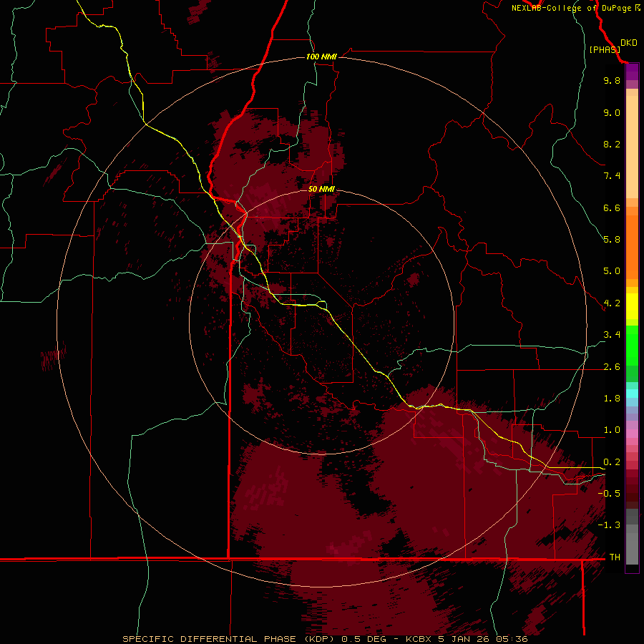
Task: Click the 5.0 scale value
Action: 612,271
